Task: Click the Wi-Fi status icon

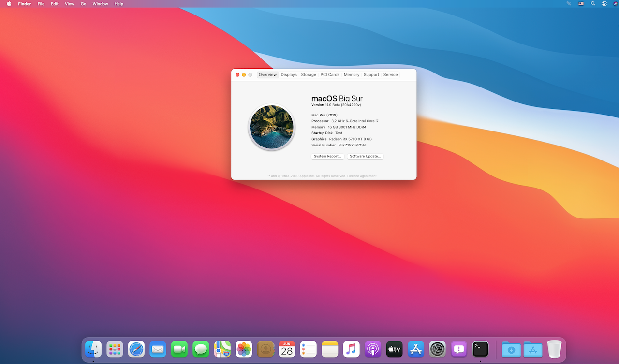Action: pos(569,4)
